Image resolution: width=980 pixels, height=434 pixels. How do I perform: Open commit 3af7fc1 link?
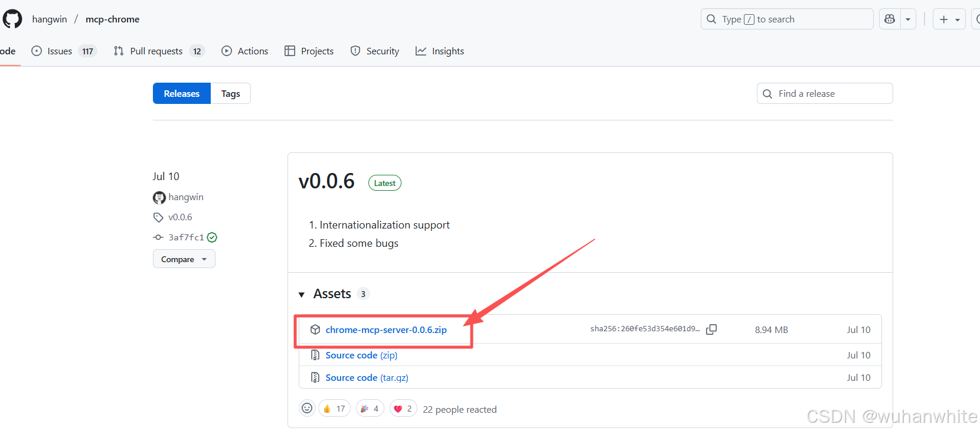click(x=186, y=237)
